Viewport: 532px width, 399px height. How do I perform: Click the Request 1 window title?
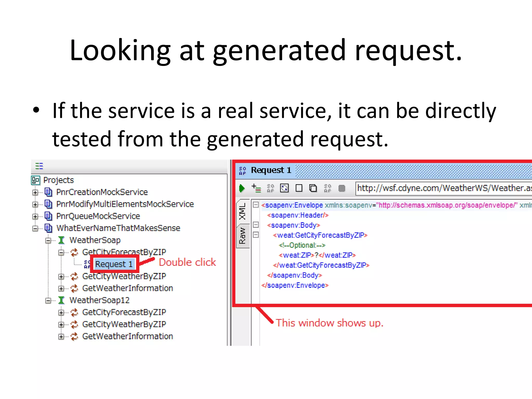coord(271,170)
